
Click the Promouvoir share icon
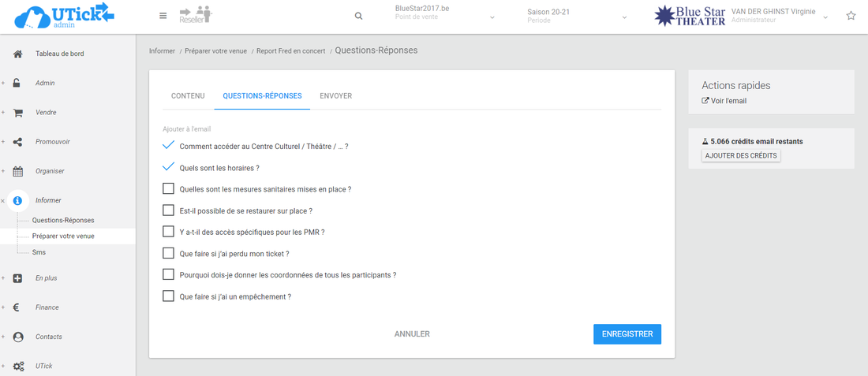click(x=17, y=142)
